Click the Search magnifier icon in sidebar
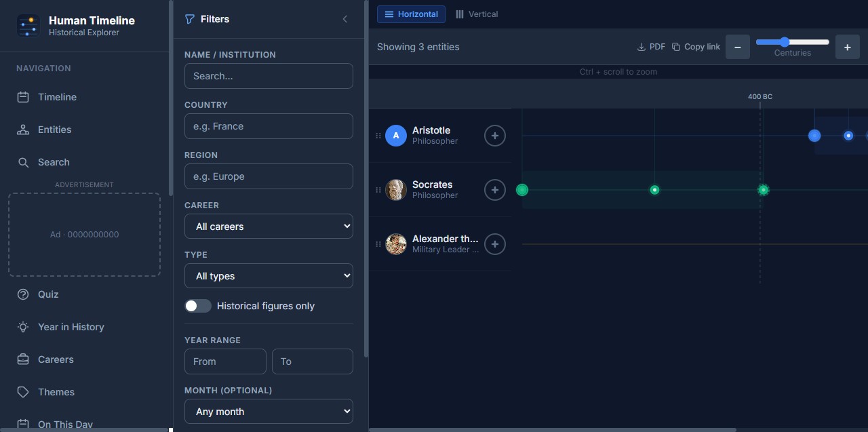 (x=23, y=162)
